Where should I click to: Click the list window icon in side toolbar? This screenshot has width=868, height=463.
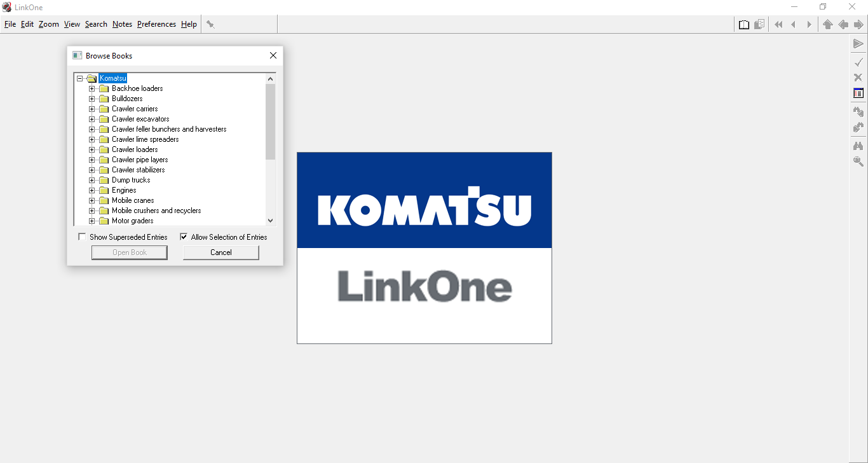[x=858, y=93]
